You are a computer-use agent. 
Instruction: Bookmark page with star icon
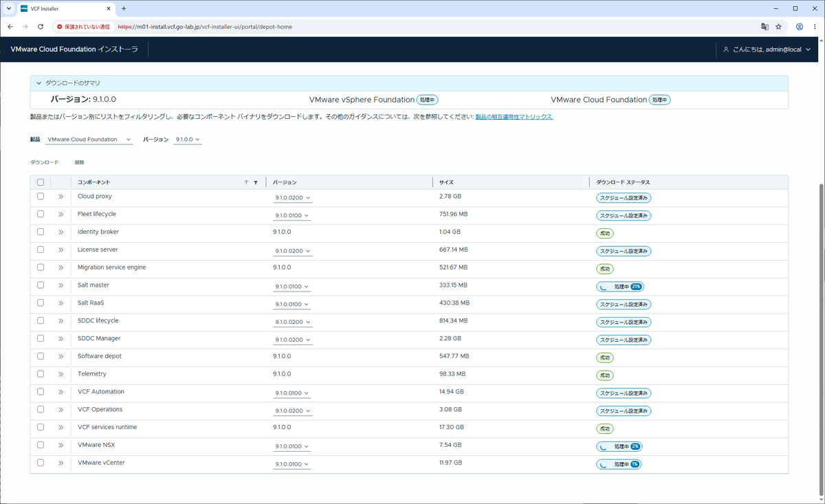(x=778, y=27)
